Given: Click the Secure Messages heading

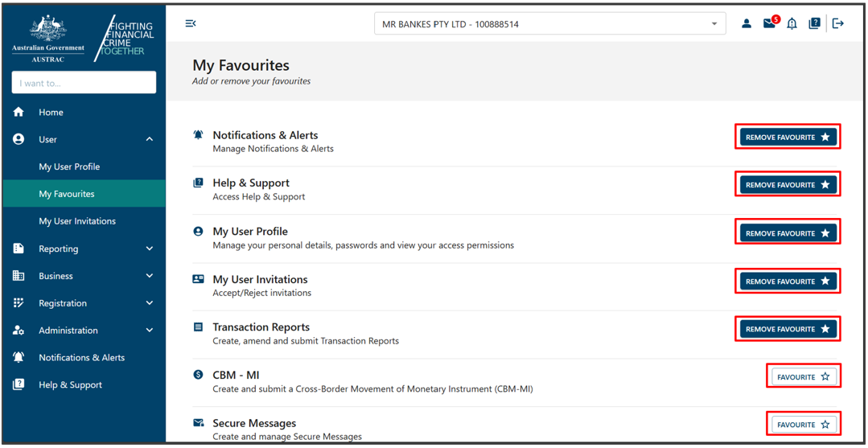Looking at the screenshot, I should pyautogui.click(x=254, y=423).
